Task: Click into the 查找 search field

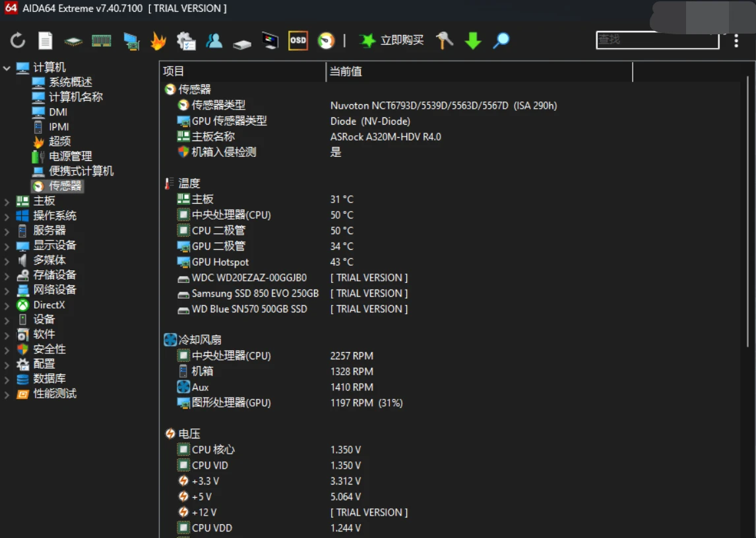Action: pos(658,40)
